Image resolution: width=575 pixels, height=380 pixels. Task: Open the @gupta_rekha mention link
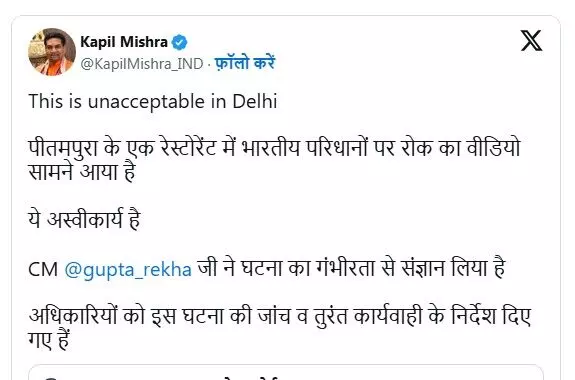point(128,269)
